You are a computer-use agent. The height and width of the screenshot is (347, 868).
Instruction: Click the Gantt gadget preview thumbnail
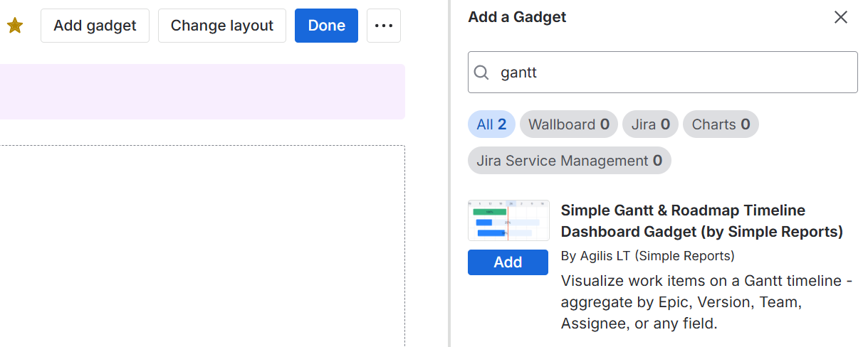point(508,221)
